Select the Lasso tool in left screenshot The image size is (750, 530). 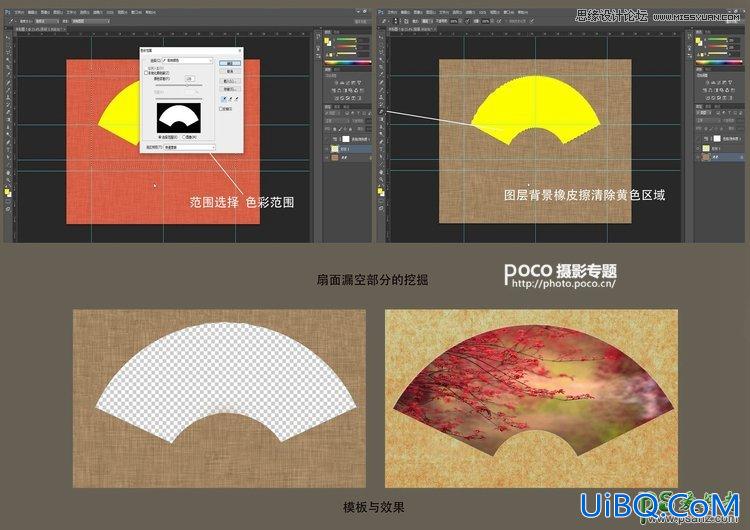click(8, 52)
